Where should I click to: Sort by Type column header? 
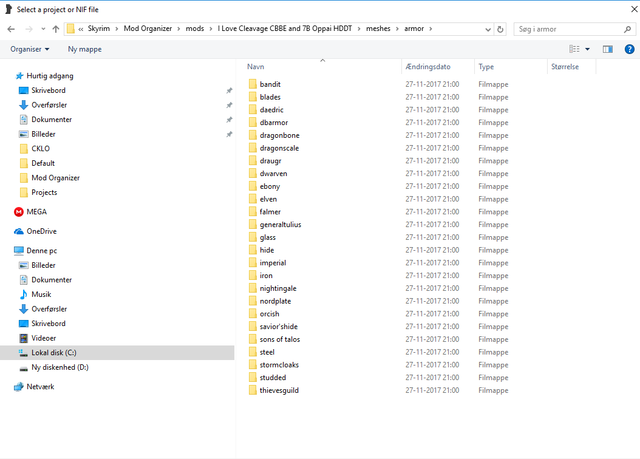[486, 67]
